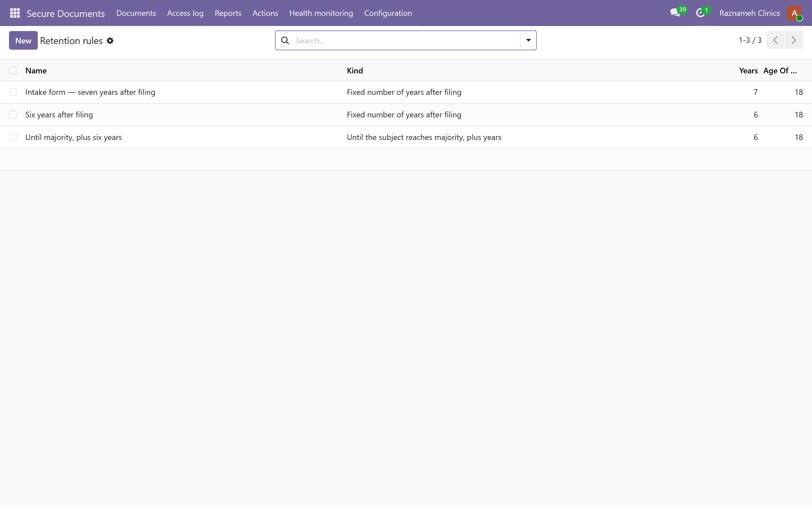Go to the next page arrow
Image resolution: width=812 pixels, height=508 pixels.
(794, 40)
